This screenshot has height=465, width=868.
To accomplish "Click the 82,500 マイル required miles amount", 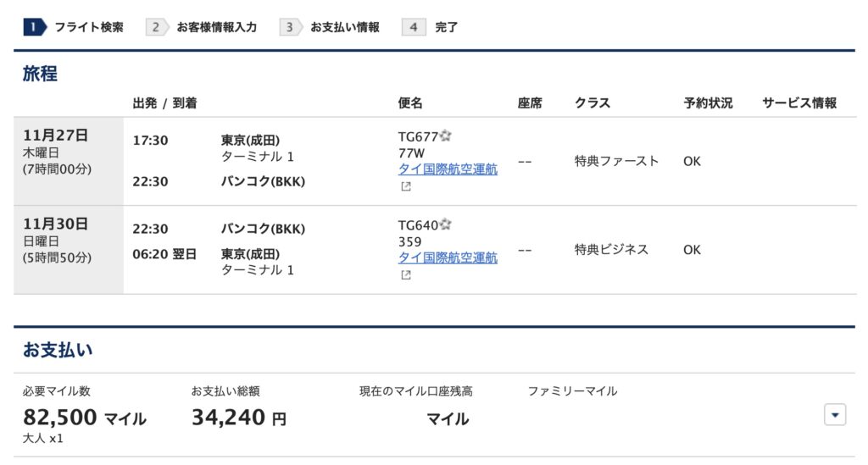I will click(x=85, y=418).
